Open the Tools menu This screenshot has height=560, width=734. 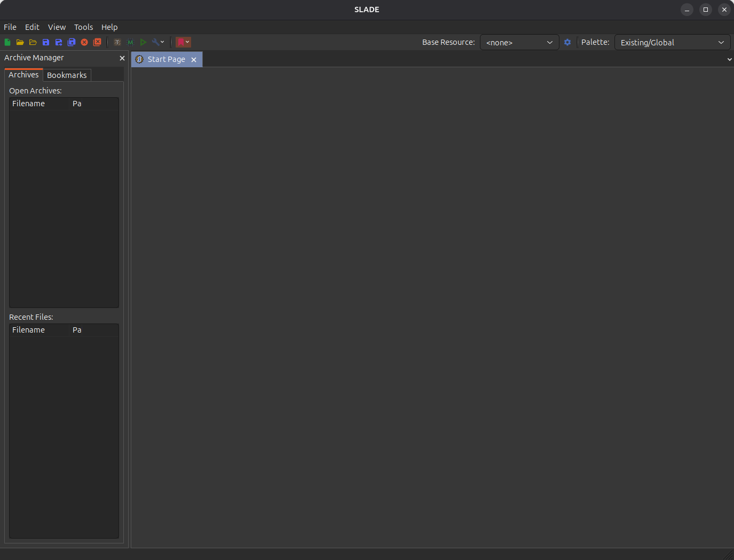(x=83, y=27)
